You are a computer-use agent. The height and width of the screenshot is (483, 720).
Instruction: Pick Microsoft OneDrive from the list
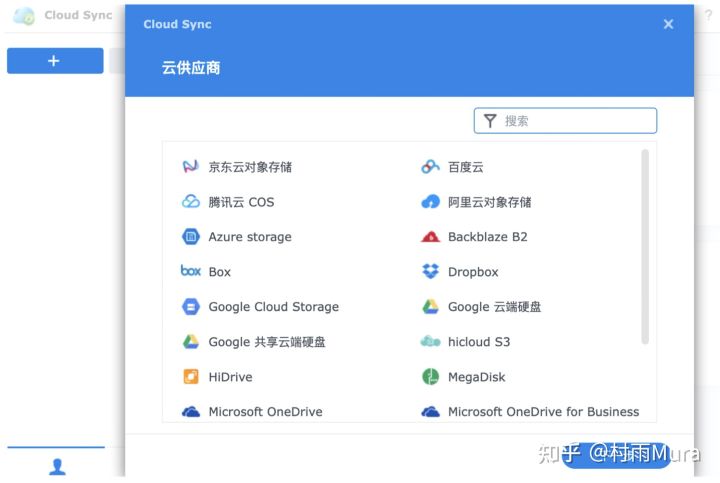point(265,412)
